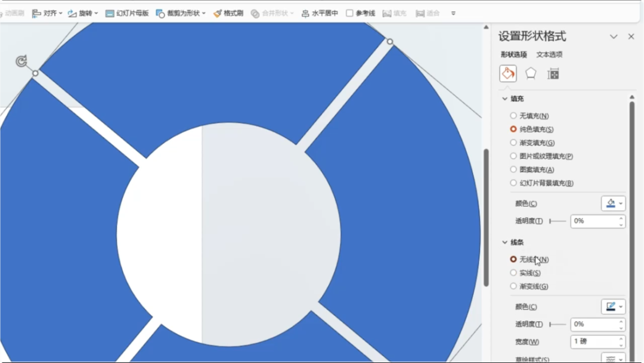Open the 旋转 rotate menu
This screenshot has width=644, height=363.
pyautogui.click(x=82, y=13)
